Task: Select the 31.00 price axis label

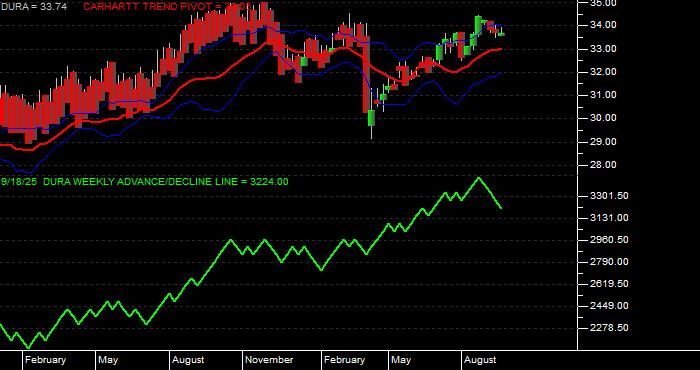Action: pos(604,95)
